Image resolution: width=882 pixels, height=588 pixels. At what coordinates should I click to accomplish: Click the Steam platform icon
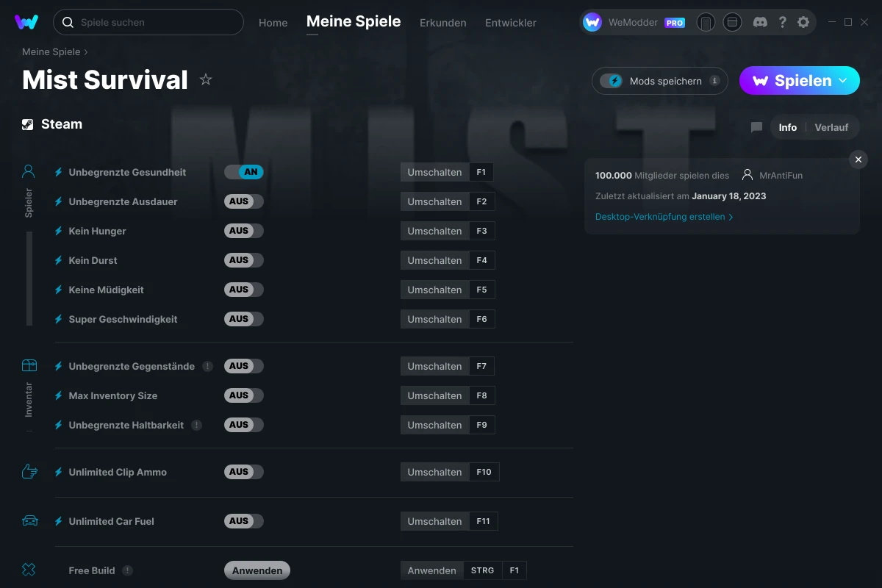point(28,124)
